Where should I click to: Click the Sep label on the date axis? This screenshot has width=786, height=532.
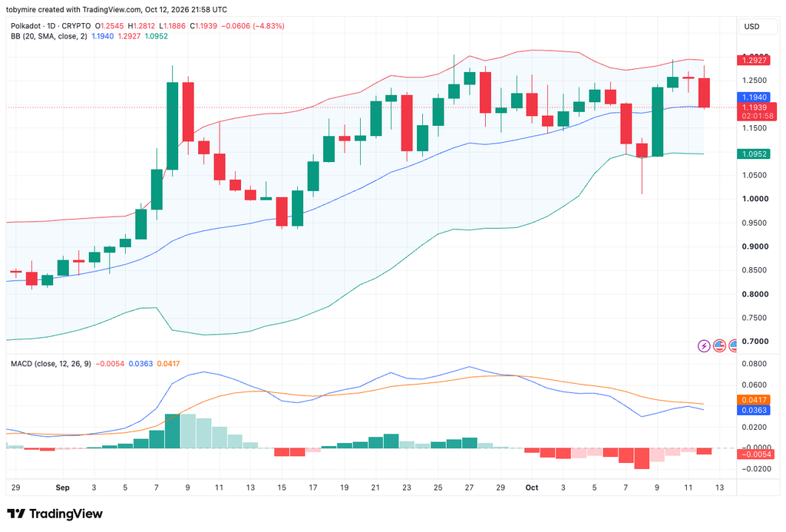[x=63, y=487]
